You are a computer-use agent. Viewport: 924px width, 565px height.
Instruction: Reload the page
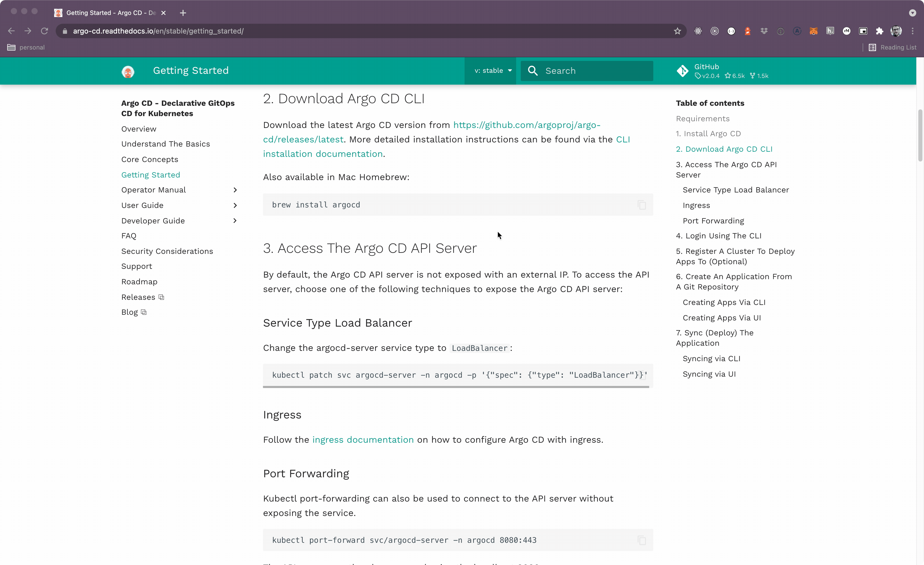(x=44, y=31)
